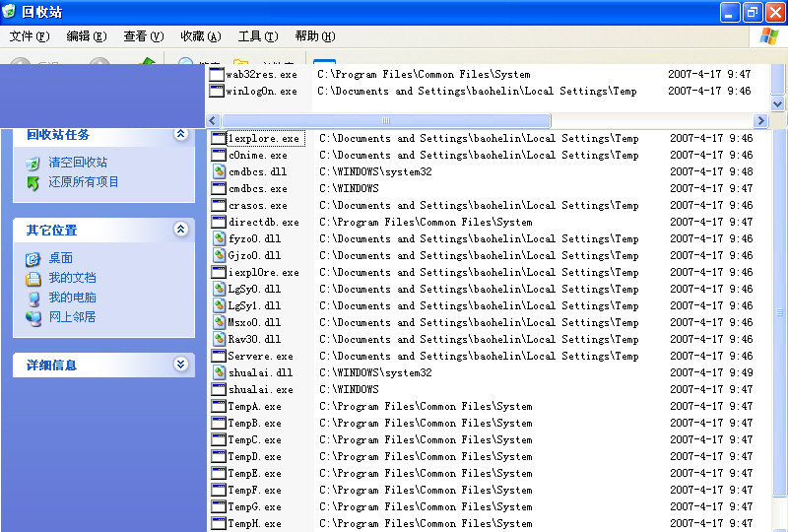Click 2007-4-17 9:49 date of shualai.dll
Image resolution: width=788 pixels, height=532 pixels.
[x=711, y=372]
